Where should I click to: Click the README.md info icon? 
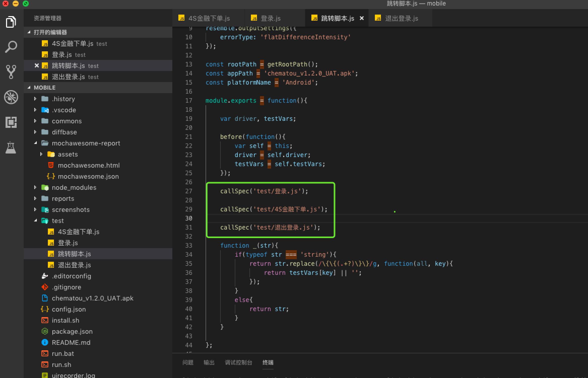45,343
